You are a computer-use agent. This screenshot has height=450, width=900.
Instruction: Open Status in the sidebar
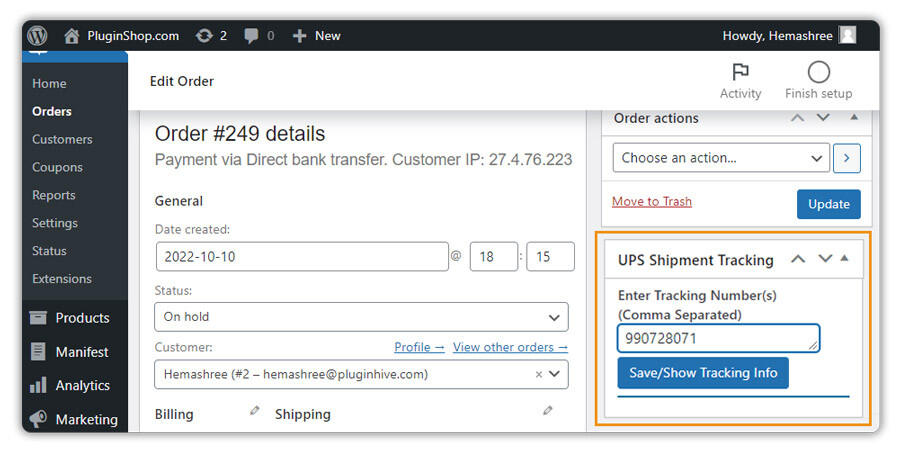(x=49, y=251)
